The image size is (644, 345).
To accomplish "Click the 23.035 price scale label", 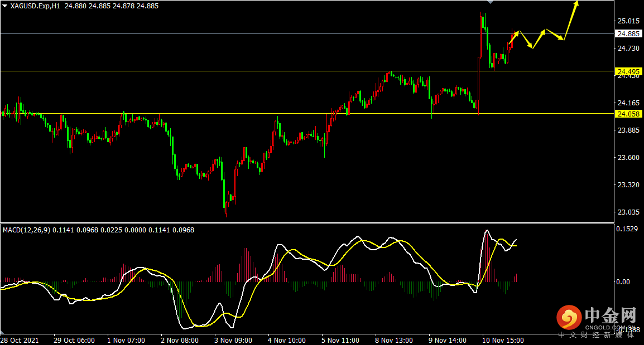I will pos(628,212).
